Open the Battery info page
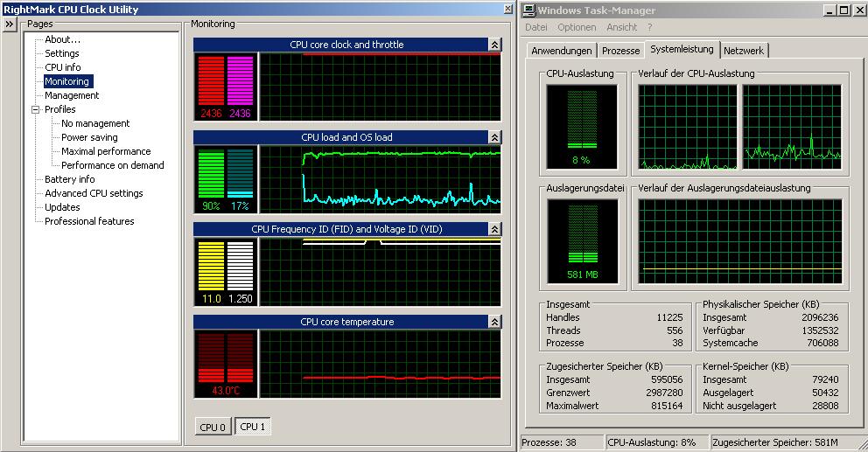The image size is (868, 452). pyautogui.click(x=70, y=179)
